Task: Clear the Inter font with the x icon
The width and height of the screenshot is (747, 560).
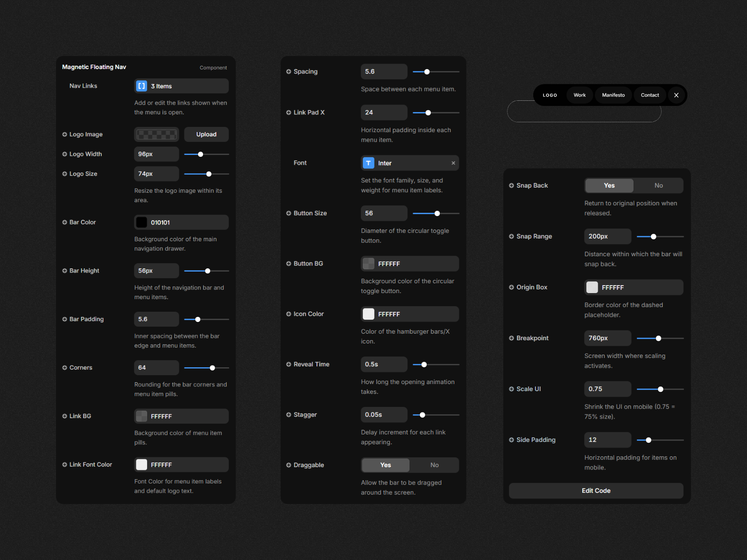Action: (453, 163)
